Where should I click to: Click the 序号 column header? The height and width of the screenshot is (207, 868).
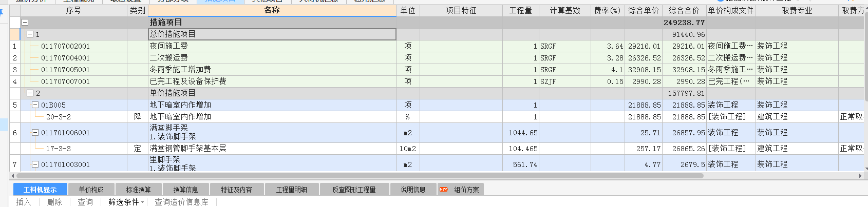[73, 10]
